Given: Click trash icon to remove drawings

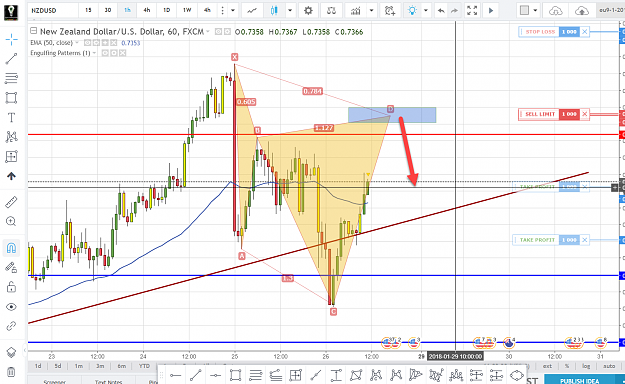Looking at the screenshot, I should [x=11, y=372].
